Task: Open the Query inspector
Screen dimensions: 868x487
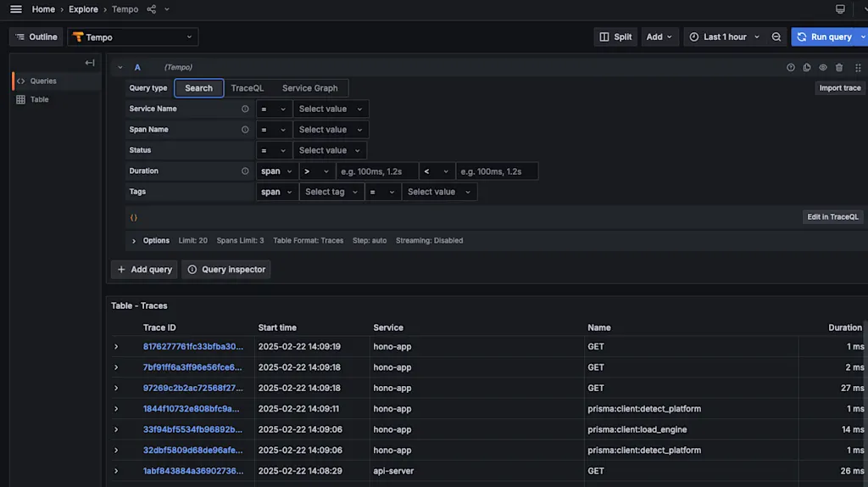Action: coord(225,269)
